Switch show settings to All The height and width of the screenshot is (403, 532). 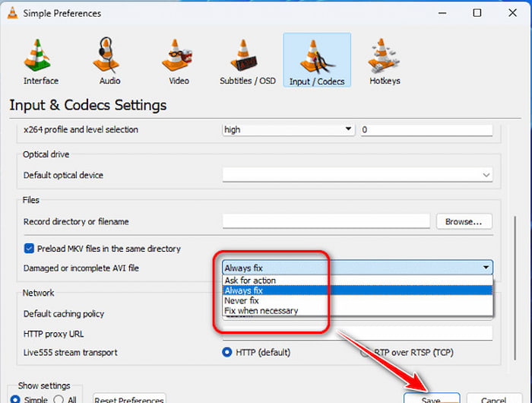point(59,399)
